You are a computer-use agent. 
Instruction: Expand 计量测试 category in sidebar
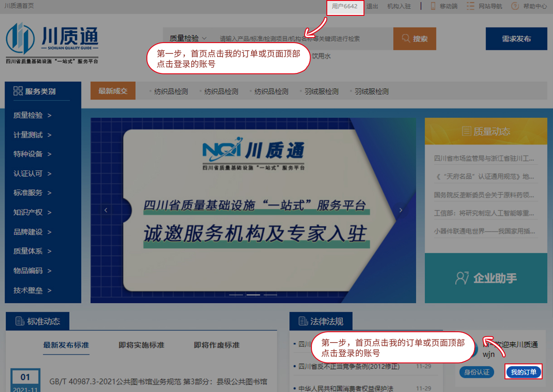pyautogui.click(x=32, y=135)
